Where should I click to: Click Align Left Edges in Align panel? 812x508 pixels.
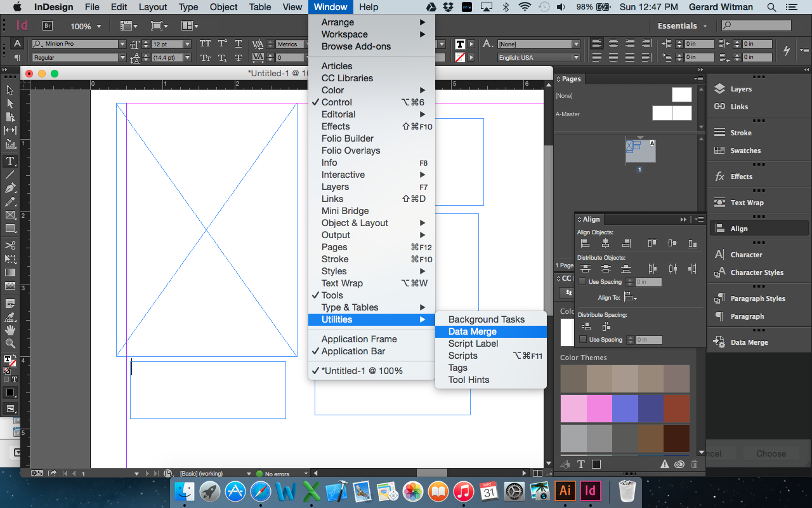click(x=586, y=243)
